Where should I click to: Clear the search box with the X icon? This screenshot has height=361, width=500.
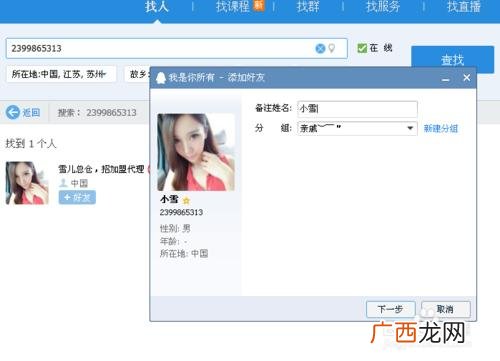click(320, 49)
